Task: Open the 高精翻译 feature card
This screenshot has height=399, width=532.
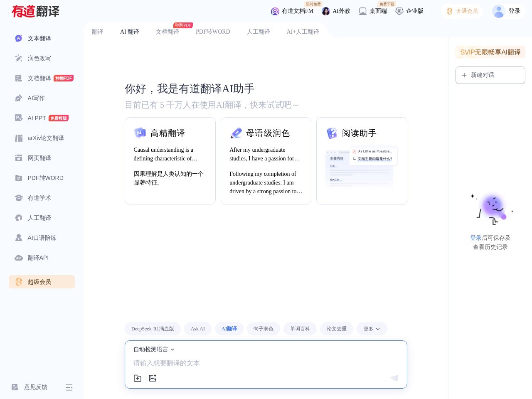Action: coord(170,161)
